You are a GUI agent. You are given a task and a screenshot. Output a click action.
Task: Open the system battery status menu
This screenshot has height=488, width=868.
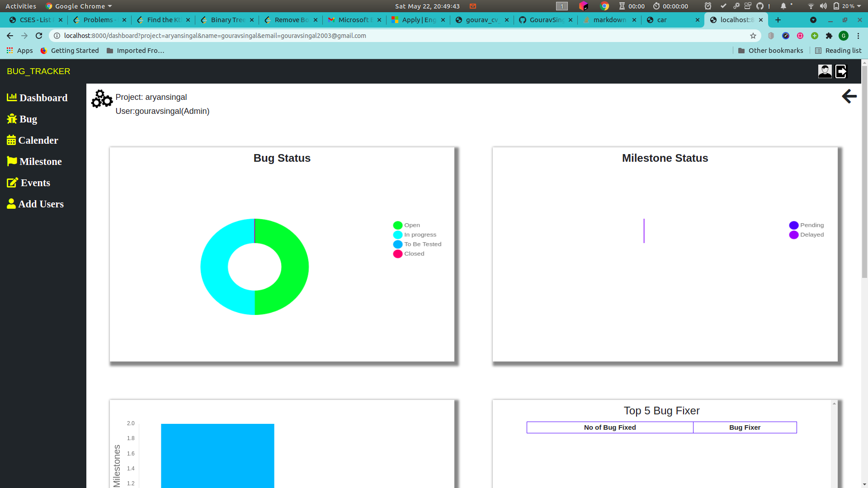(847, 6)
